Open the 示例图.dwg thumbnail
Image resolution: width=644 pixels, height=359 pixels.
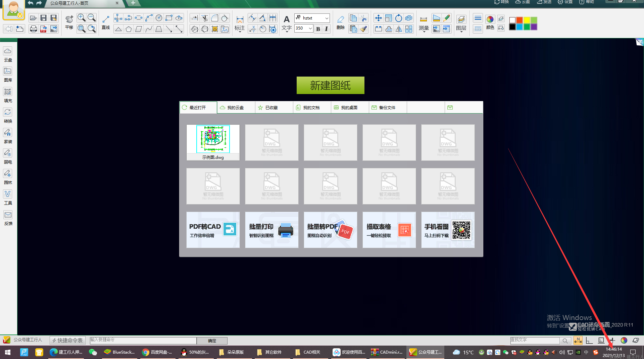[x=213, y=142]
